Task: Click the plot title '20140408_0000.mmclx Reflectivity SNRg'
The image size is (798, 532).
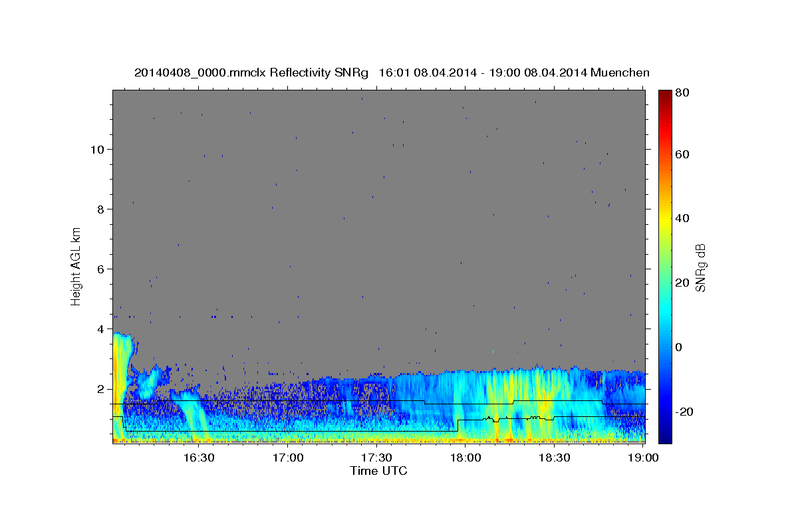Action: (251, 72)
